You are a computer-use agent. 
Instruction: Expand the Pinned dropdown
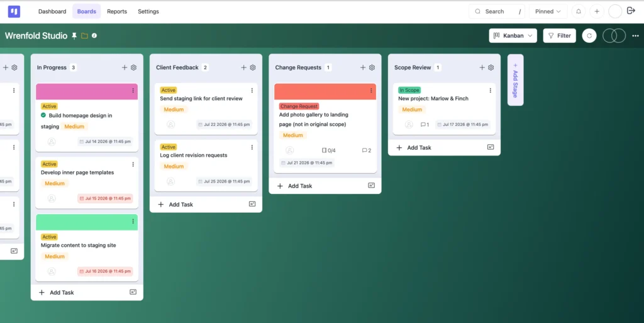(548, 11)
